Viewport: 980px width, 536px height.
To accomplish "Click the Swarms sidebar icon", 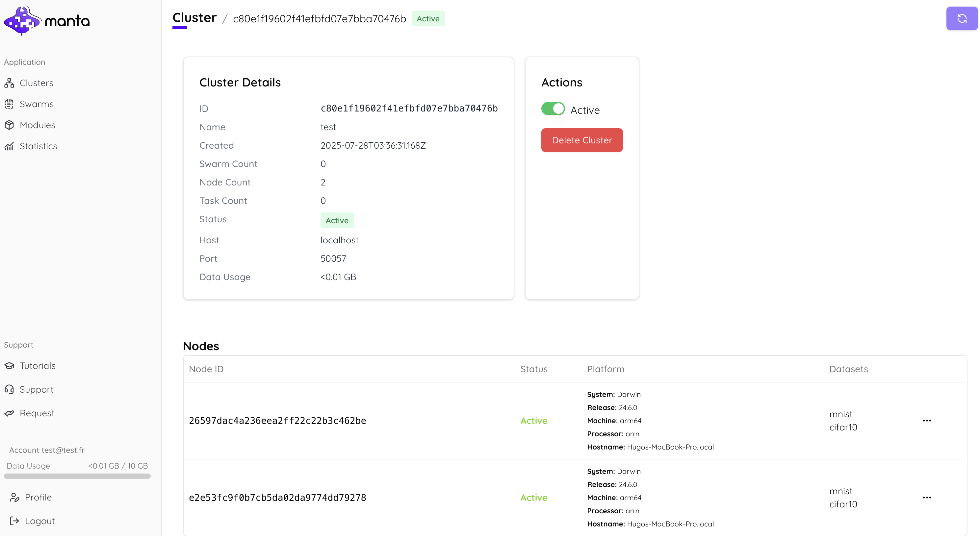I will pyautogui.click(x=9, y=104).
